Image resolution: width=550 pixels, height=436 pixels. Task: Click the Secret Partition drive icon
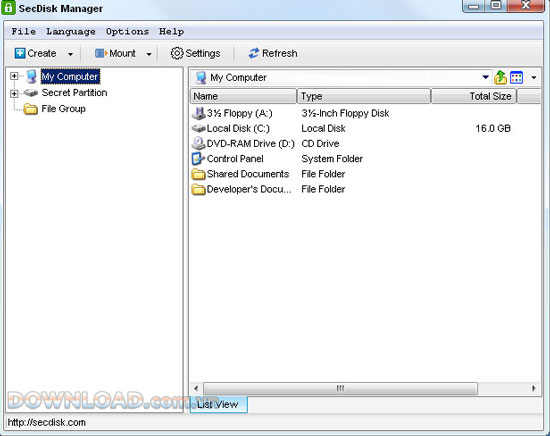(31, 93)
